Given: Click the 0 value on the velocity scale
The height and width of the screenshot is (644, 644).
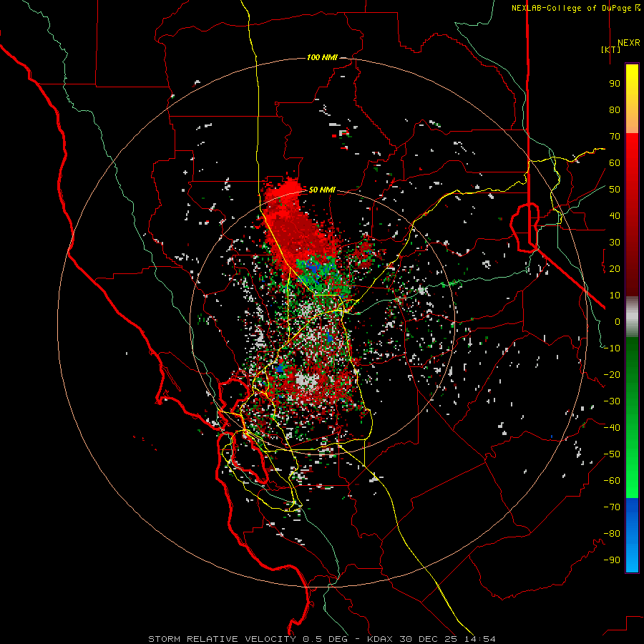Looking at the screenshot, I should 618,322.
